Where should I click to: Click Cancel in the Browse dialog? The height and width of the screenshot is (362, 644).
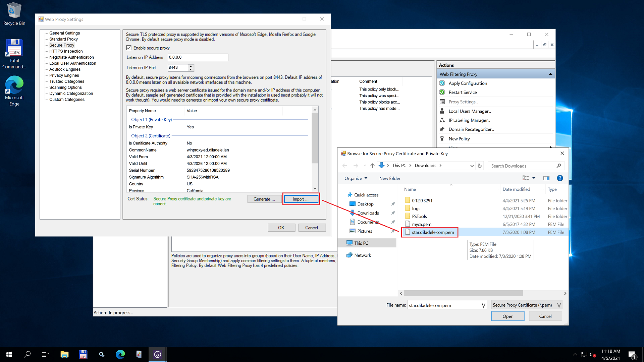545,316
